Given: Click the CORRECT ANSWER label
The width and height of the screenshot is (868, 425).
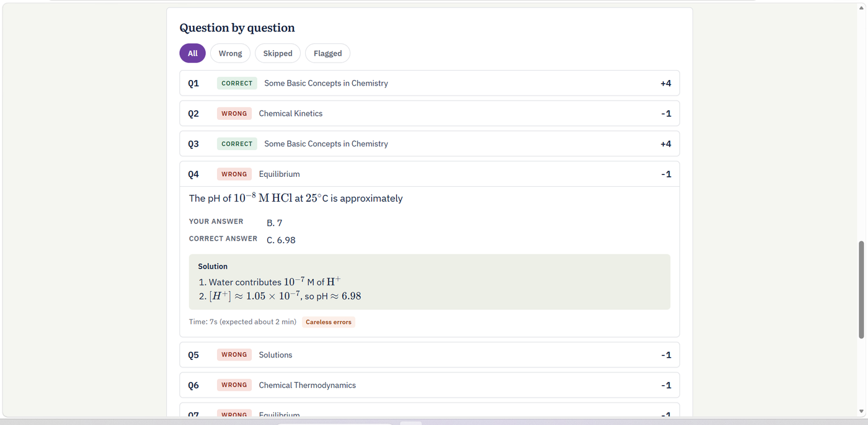Looking at the screenshot, I should pos(223,239).
